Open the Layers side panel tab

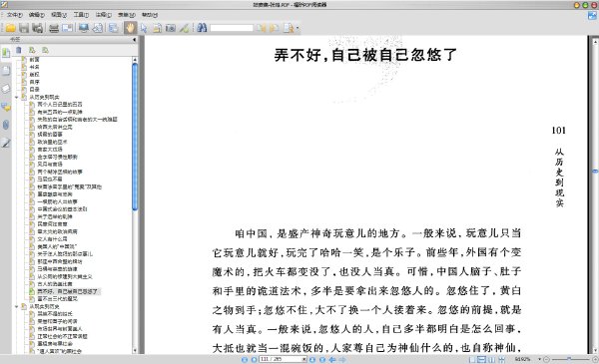(6, 89)
